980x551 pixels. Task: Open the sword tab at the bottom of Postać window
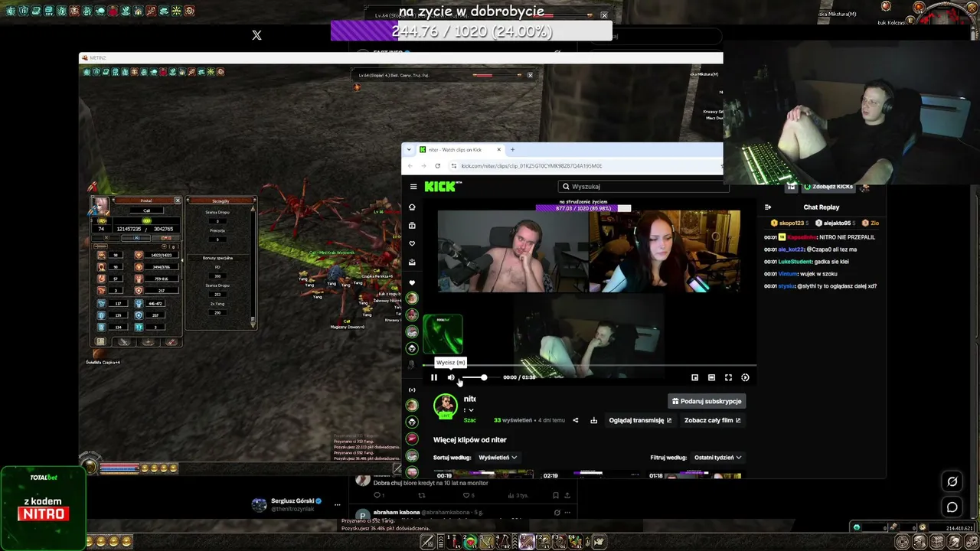coord(124,342)
